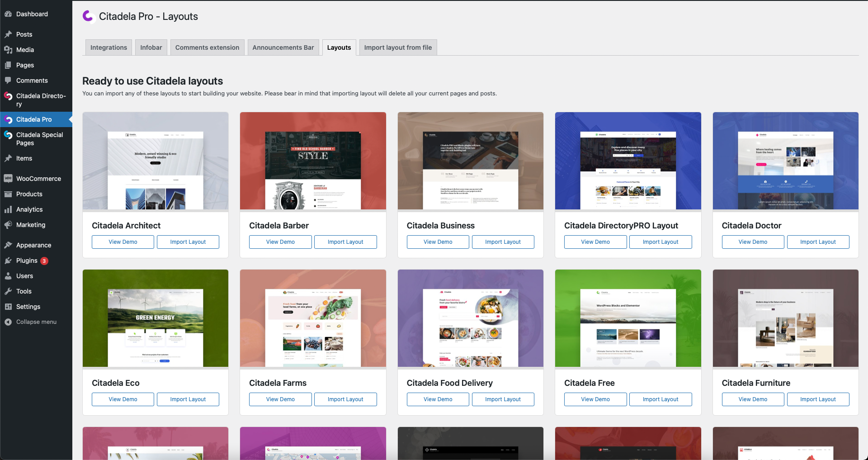Click the Citadela Special Pages logo icon
Viewport: 868px width, 460px height.
click(8, 135)
